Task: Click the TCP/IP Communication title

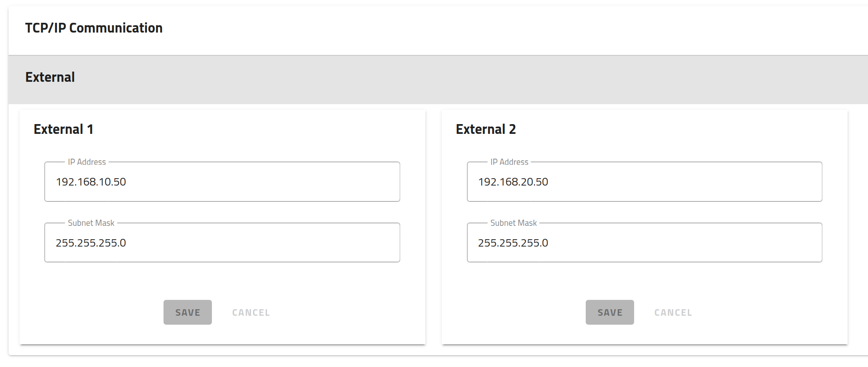Action: (94, 28)
